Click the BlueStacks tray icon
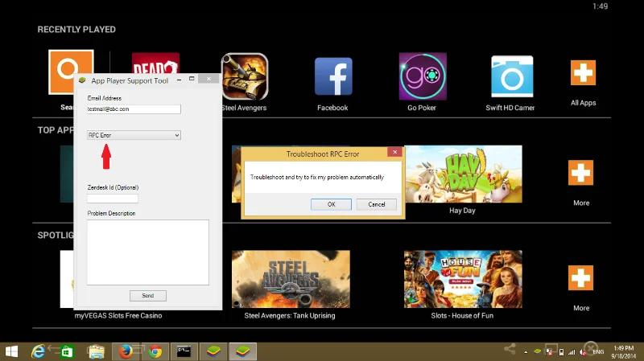This screenshot has height=361, width=644. pyautogui.click(x=537, y=351)
